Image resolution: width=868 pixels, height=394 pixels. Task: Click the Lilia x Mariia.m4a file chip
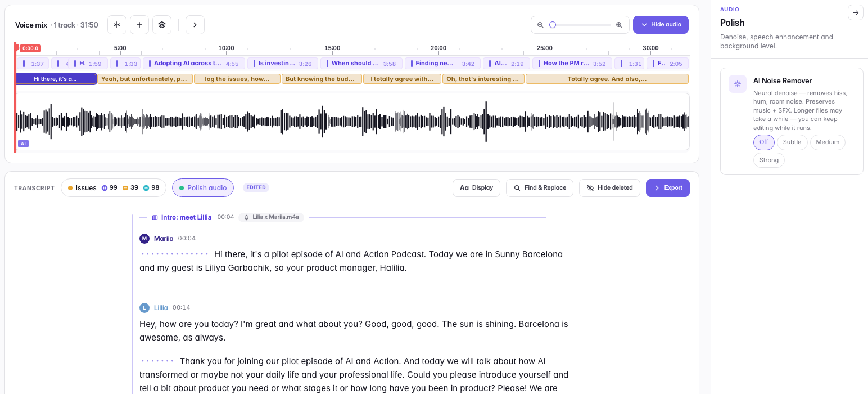[x=271, y=217]
